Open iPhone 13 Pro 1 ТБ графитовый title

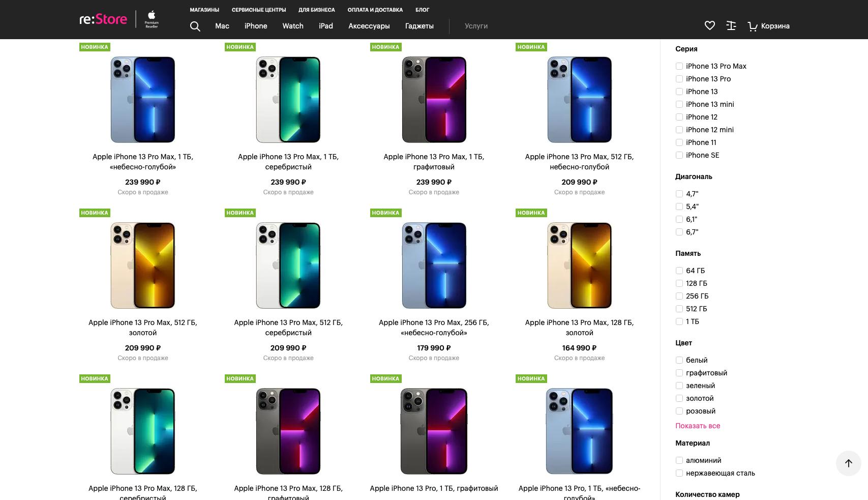[434, 488]
